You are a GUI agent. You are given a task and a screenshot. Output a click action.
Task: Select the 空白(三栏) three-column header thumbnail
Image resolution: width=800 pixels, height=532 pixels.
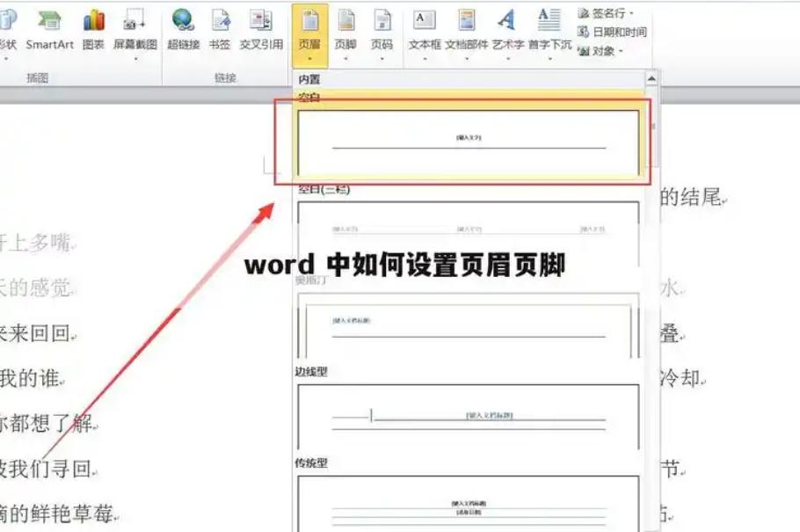(x=469, y=234)
